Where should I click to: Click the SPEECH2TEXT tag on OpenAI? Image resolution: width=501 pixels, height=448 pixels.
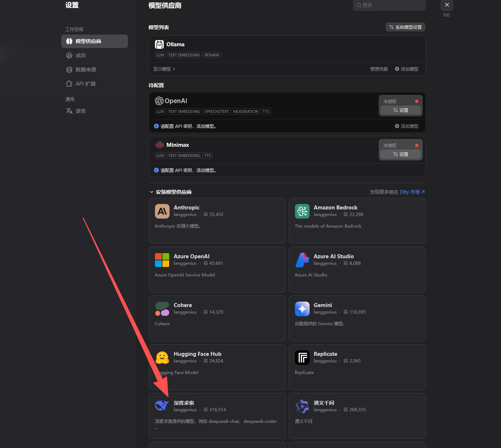click(217, 111)
